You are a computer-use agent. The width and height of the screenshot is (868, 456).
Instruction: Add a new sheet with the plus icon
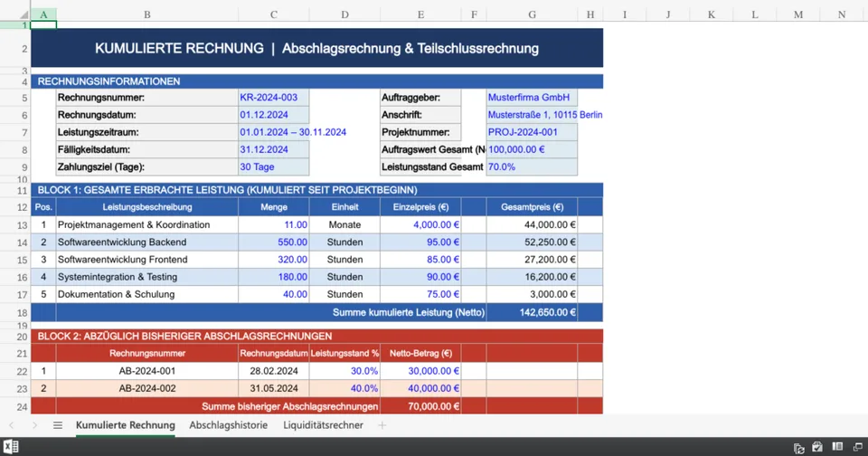tap(382, 425)
